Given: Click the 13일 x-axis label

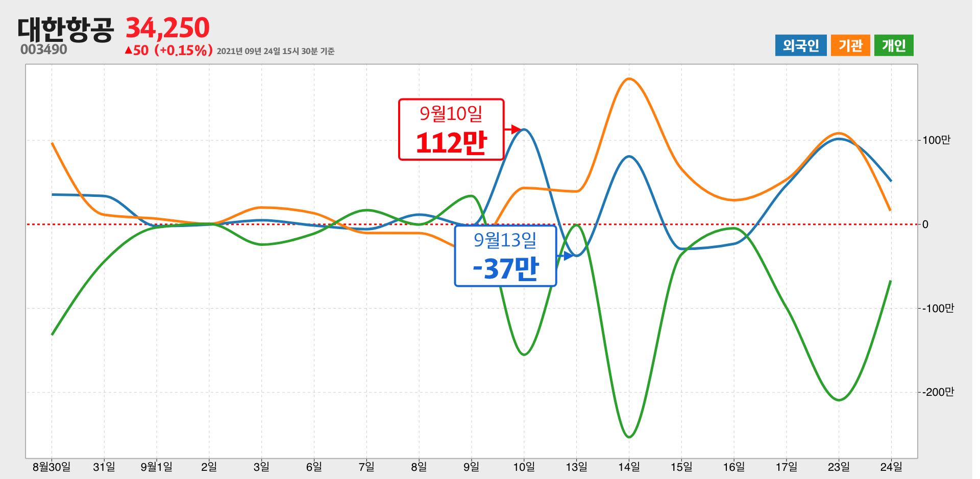Looking at the screenshot, I should coord(577,467).
